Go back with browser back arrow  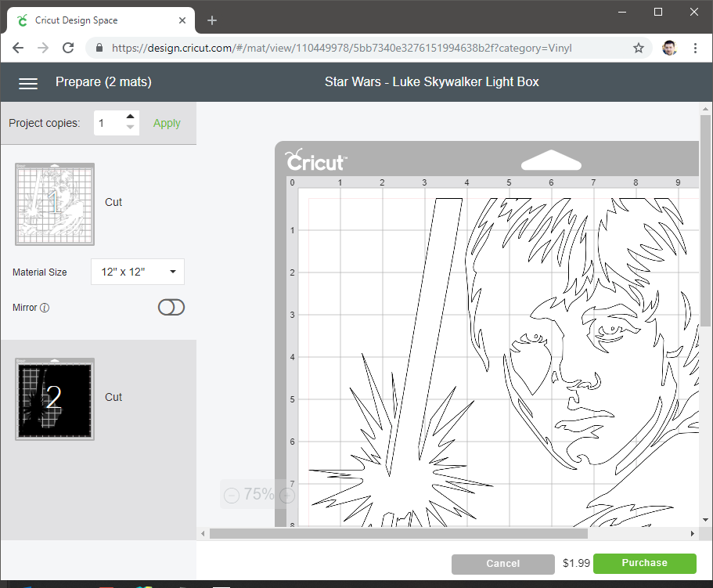point(19,48)
